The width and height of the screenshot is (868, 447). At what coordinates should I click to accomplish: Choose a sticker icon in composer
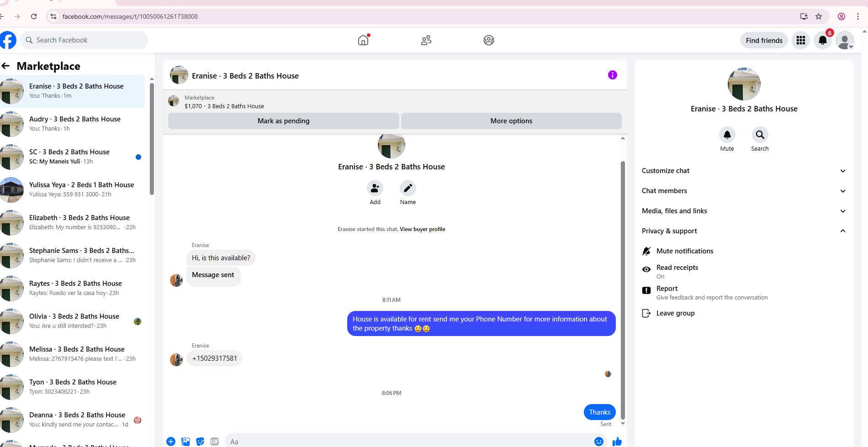200,442
